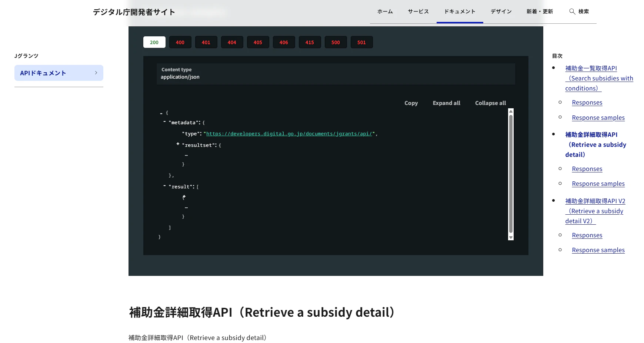Collapse the root JSON object
Image resolution: width=644 pixels, height=343 pixels.
(161, 113)
